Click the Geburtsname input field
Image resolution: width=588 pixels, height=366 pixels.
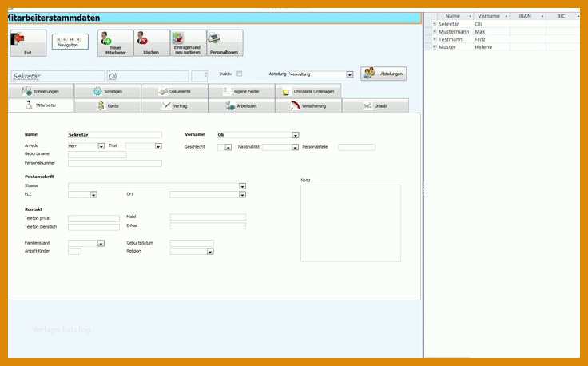(x=97, y=155)
